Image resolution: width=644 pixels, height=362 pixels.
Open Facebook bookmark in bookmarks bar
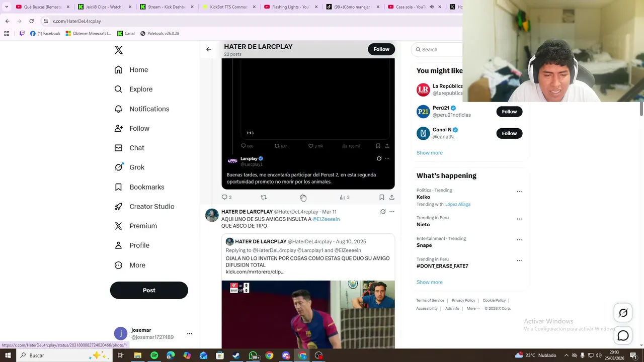coord(45,34)
